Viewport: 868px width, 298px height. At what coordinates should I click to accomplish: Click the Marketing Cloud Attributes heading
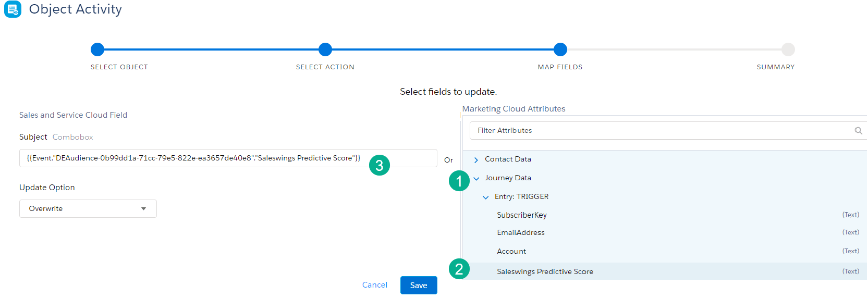(x=514, y=109)
